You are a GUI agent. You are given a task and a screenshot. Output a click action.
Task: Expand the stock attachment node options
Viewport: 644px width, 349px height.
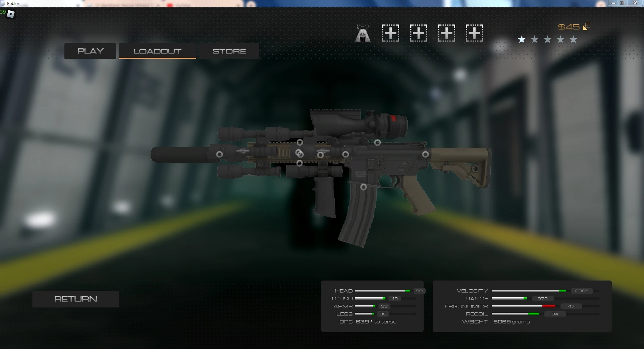[x=426, y=154]
